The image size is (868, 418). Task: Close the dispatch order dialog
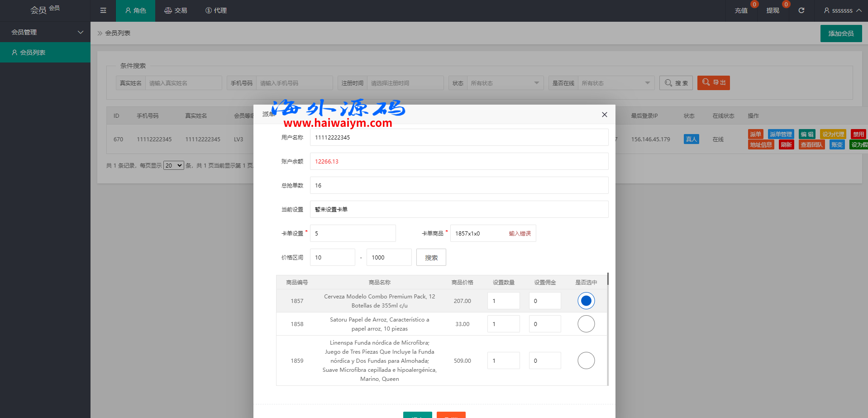click(x=604, y=115)
